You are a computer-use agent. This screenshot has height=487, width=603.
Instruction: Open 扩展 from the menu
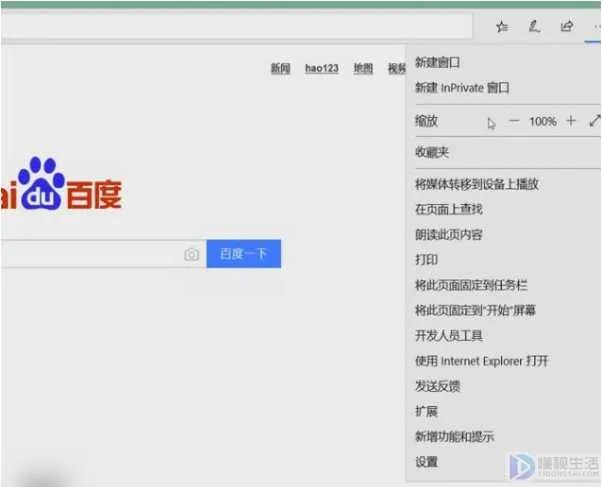click(x=426, y=411)
